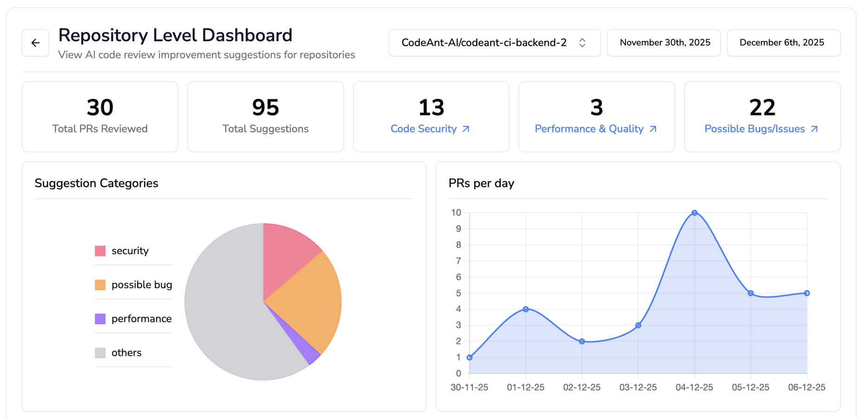Image resolution: width=868 pixels, height=418 pixels.
Task: Select the performance legend color marker
Action: [100, 319]
